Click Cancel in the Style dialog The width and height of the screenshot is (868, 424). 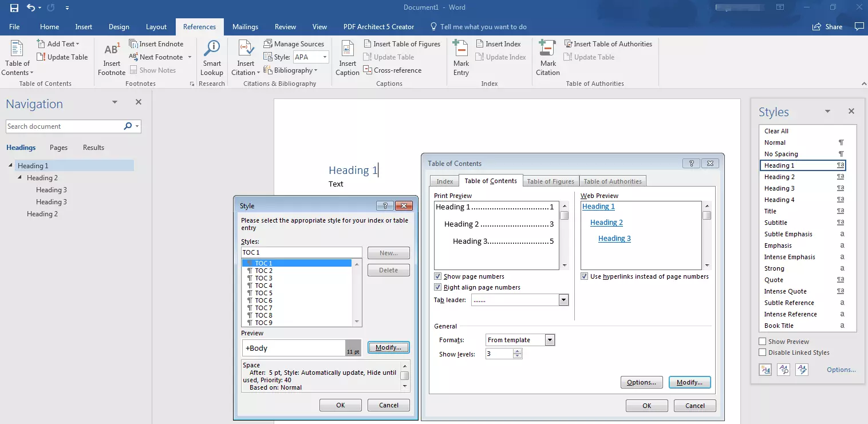389,405
